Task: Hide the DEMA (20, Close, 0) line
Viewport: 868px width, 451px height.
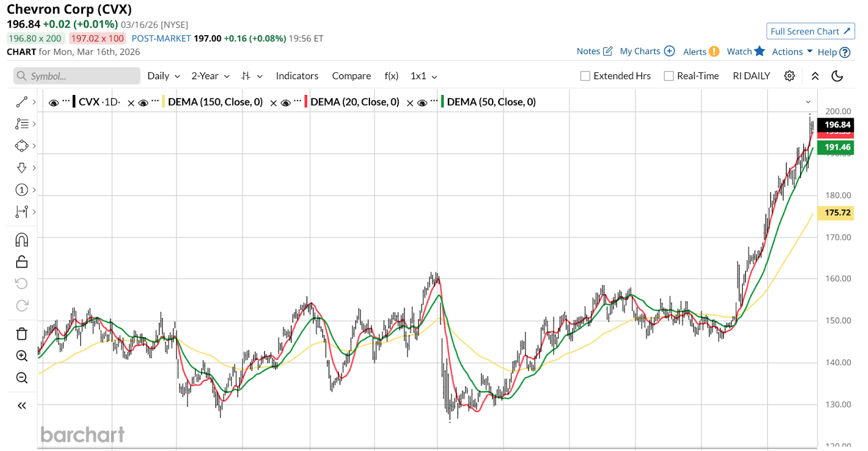Action: [286, 103]
